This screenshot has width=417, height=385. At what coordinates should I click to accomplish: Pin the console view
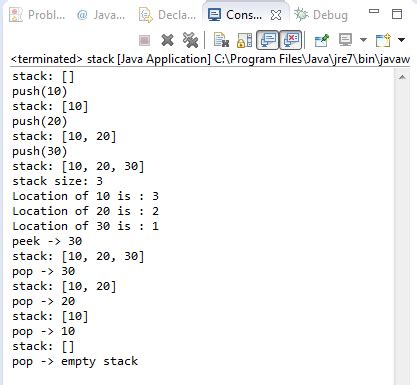coord(322,40)
